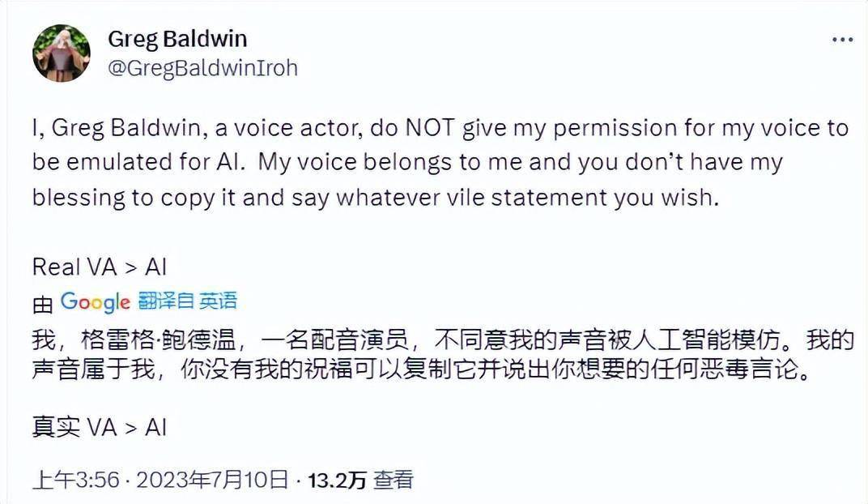Open the tweet's three-dot more options menu
The width and height of the screenshot is (868, 504).
pyautogui.click(x=840, y=41)
